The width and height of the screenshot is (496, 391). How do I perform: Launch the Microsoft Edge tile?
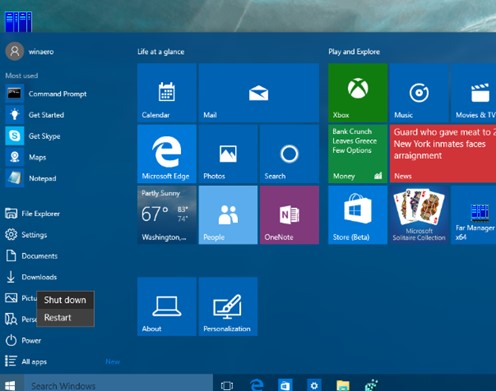point(167,154)
